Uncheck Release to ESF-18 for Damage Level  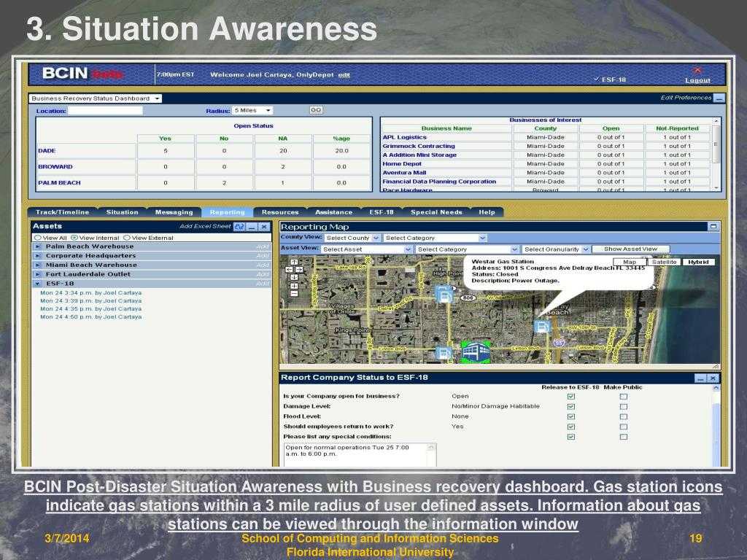point(571,407)
